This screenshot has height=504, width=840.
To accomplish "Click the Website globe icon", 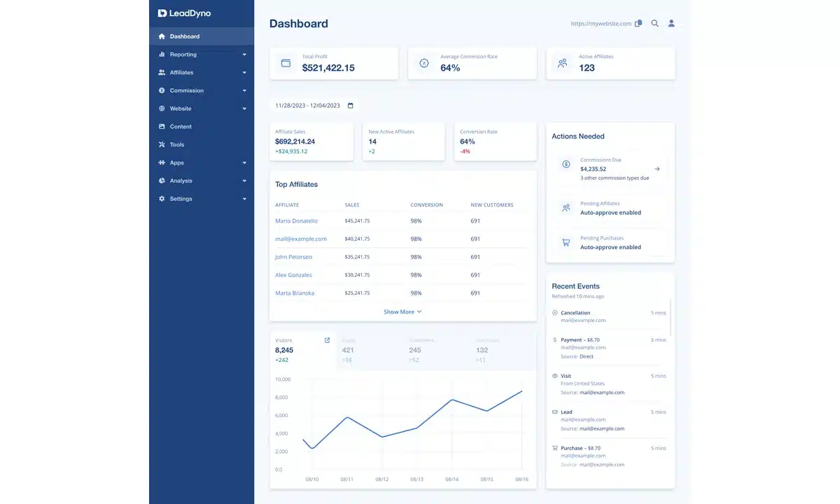I will 162,108.
